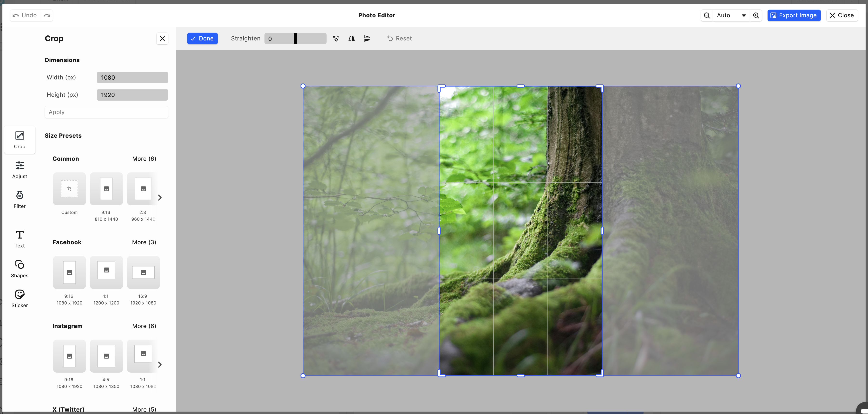The width and height of the screenshot is (868, 414).
Task: Click Export Image button
Action: click(794, 15)
